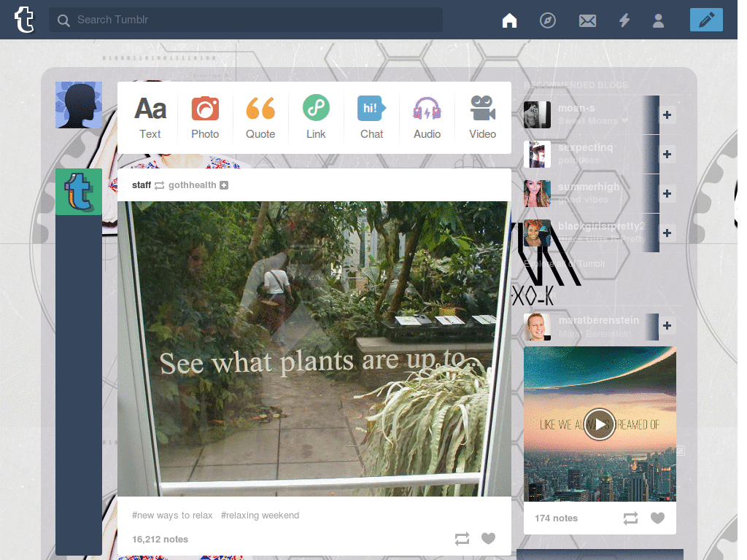Open the blackgirlsrpretty2 blog name
Screen dimensions: 747x560
pyautogui.click(x=601, y=226)
